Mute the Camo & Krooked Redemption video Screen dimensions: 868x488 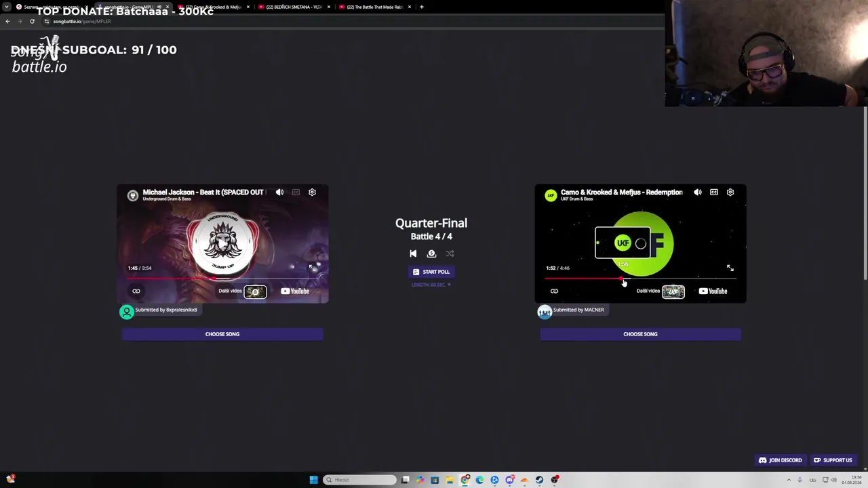(x=698, y=192)
